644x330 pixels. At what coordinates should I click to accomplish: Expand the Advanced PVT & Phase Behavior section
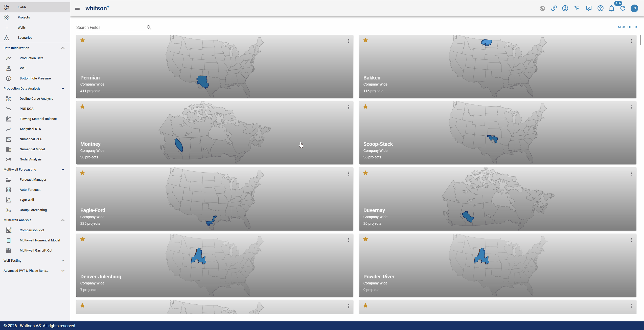(x=63, y=271)
